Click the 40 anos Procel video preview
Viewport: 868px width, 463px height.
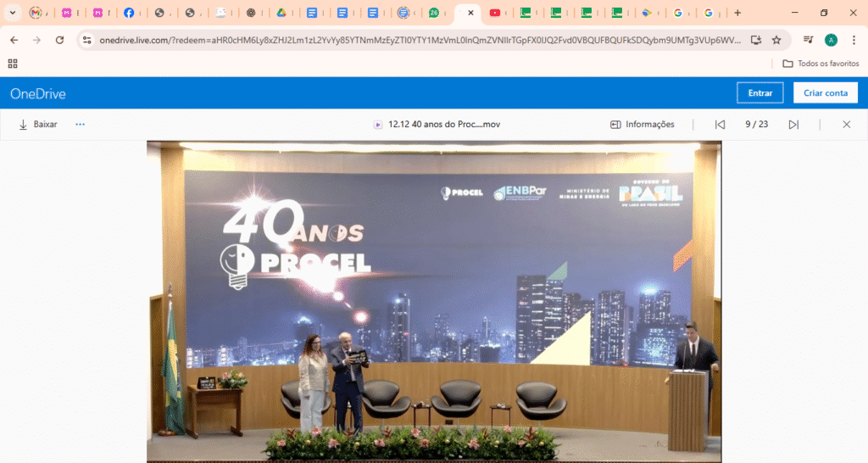434,301
